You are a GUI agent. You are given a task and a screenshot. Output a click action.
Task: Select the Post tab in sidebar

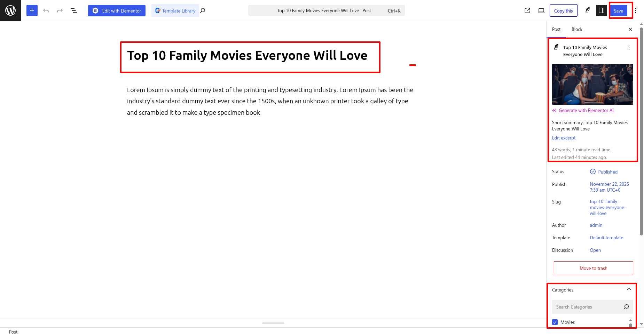[x=556, y=29]
